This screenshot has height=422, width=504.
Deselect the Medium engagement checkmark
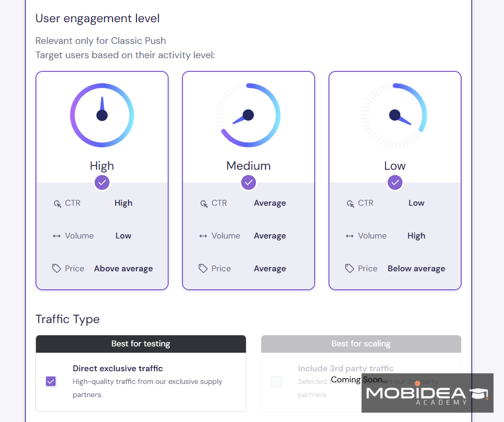coord(249,182)
